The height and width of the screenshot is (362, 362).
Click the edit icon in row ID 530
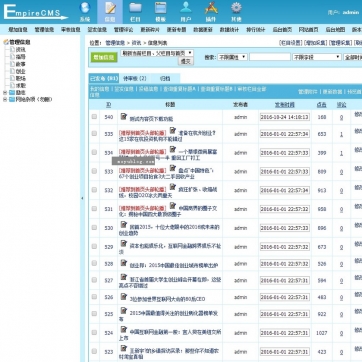(124, 224)
